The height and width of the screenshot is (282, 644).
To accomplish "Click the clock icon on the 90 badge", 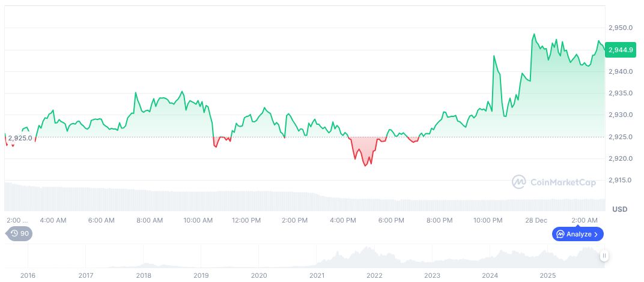I will click(14, 234).
